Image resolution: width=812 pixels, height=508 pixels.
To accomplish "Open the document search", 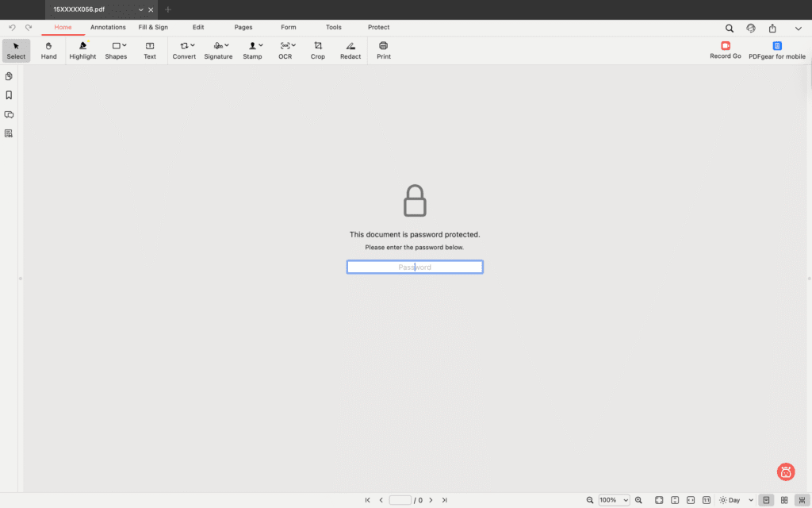I will click(729, 27).
